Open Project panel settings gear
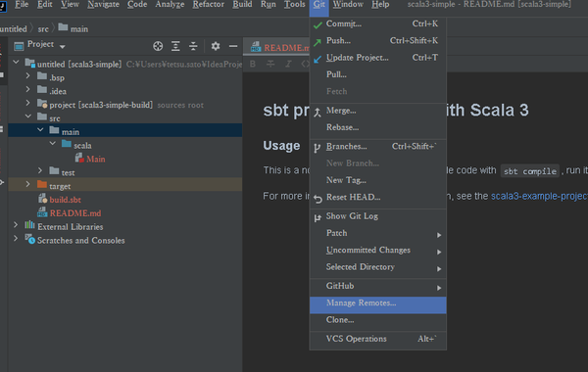Viewport: 588px width, 372px height. coord(216,46)
